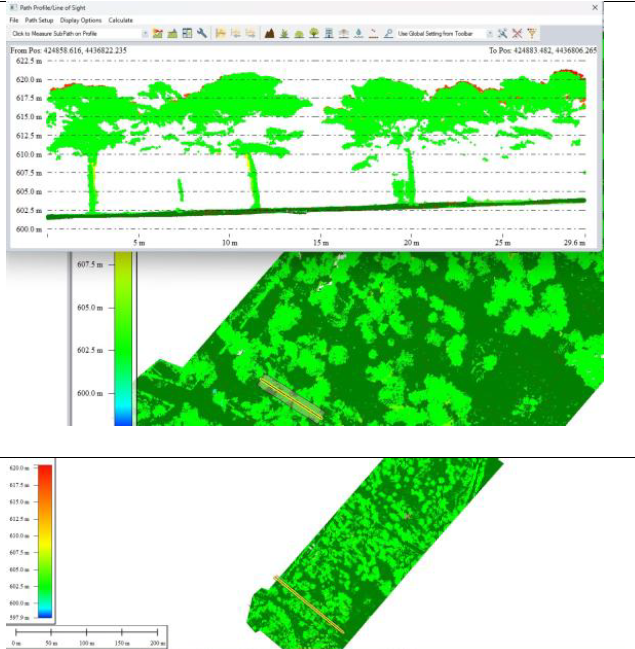Open the Calculate menu
Screen dimensions: 635x649
(120, 20)
